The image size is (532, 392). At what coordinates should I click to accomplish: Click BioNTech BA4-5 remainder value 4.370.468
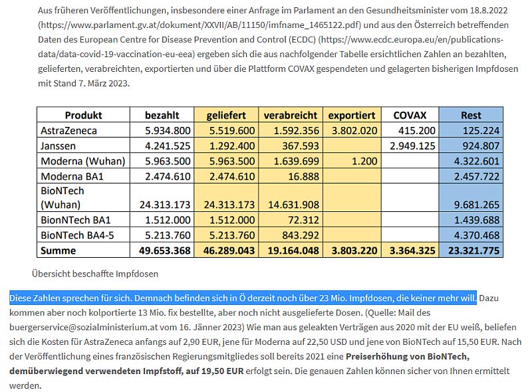[477, 235]
